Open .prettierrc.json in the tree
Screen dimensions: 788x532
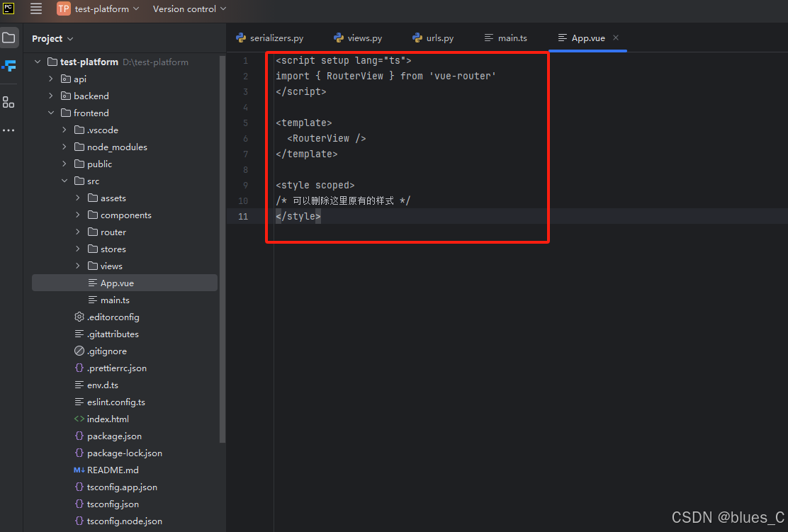(x=117, y=368)
